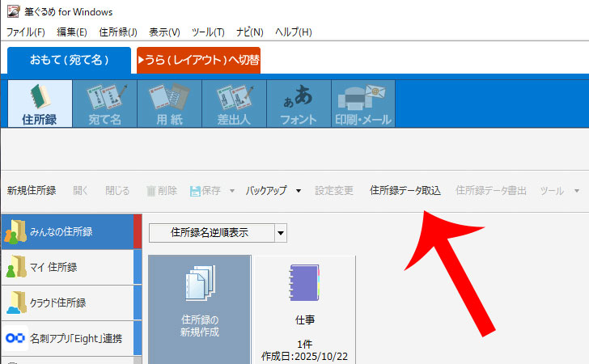Select the 住所録 address book icon

click(40, 104)
